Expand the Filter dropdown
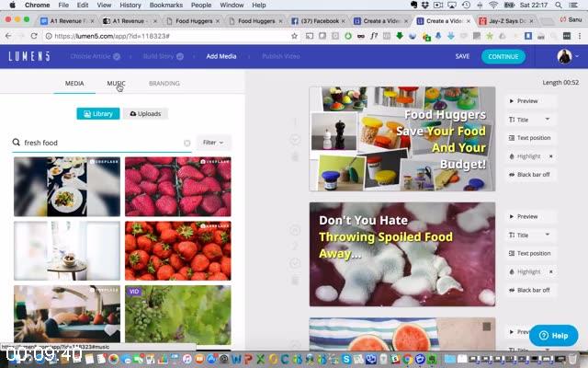Viewport: 588px width, 368px height. click(x=213, y=143)
